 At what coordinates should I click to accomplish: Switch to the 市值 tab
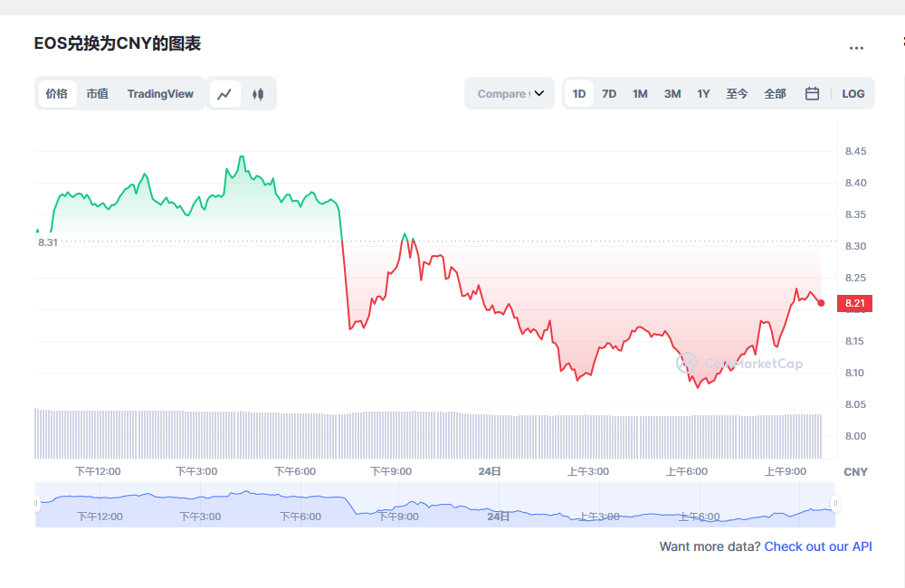(x=97, y=93)
